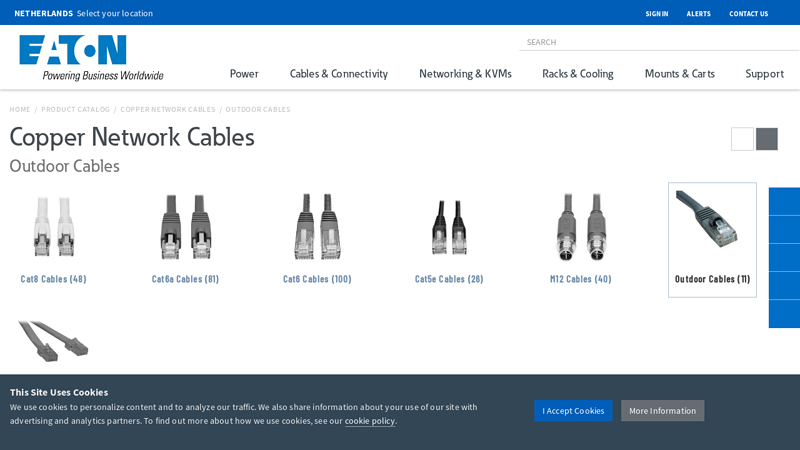Click the Outdoor Cables breadcrumb

(x=258, y=109)
